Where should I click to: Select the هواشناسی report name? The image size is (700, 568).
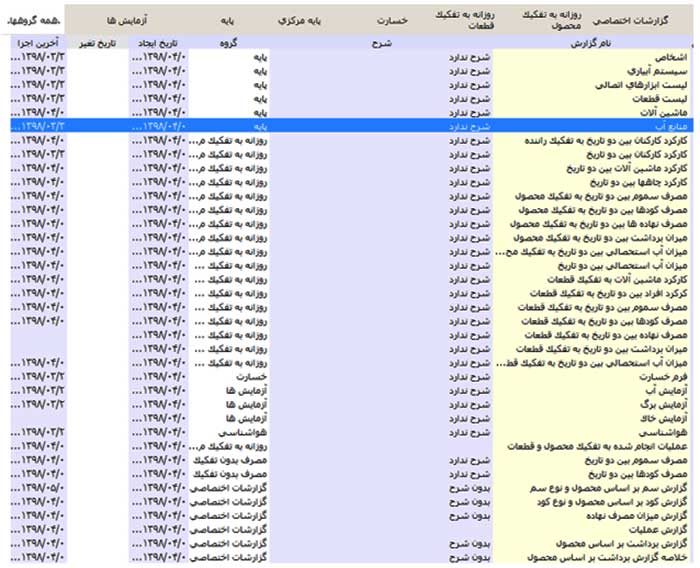tap(662, 432)
